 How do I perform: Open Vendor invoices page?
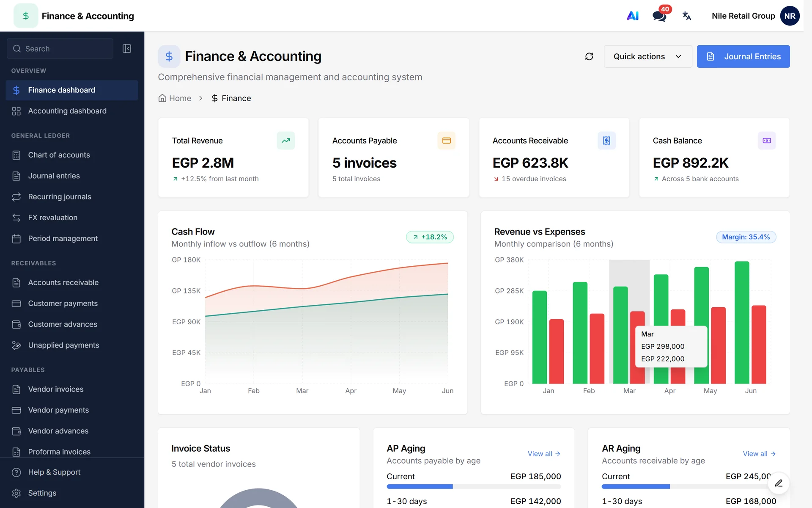(72, 389)
